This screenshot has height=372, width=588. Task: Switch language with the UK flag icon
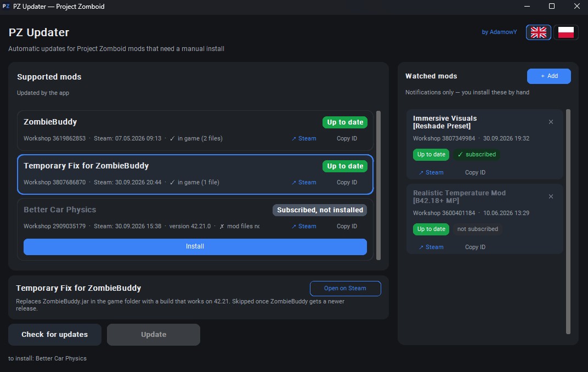click(x=538, y=32)
